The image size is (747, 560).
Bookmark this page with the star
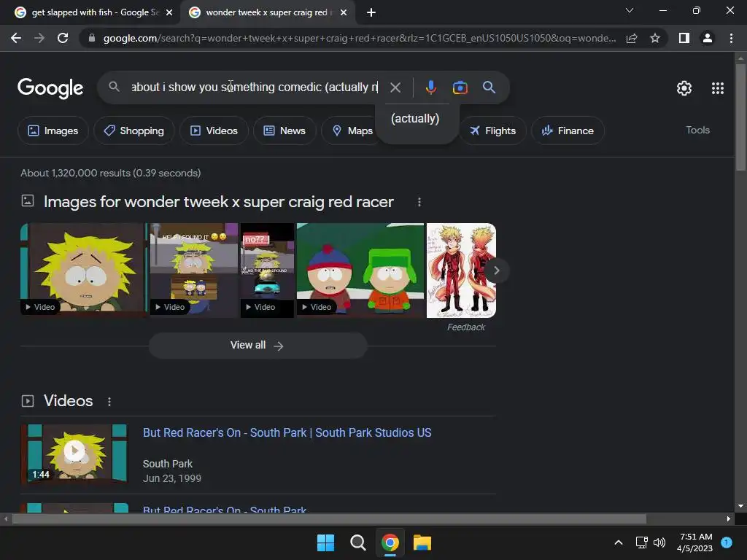pyautogui.click(x=655, y=38)
